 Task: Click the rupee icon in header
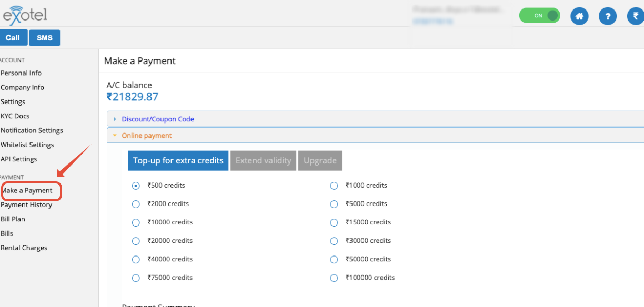point(636,16)
